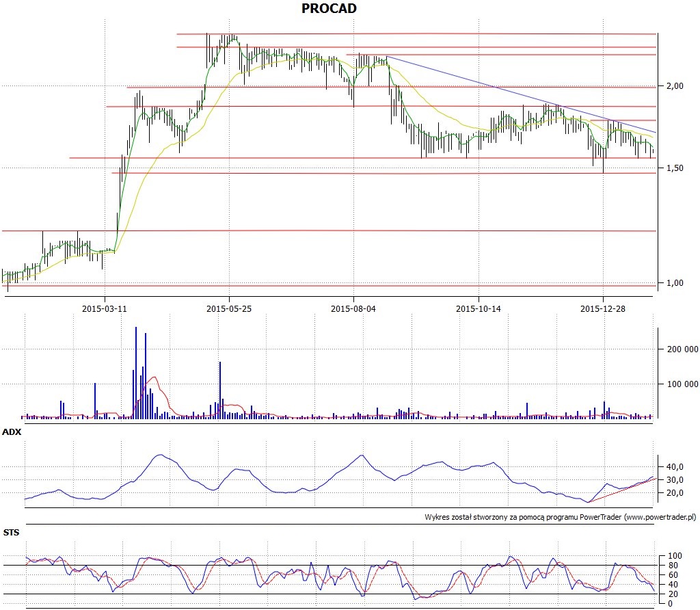Viewport: 700px width, 610px height.
Task: Select the 2015-10-14 date label
Action: (478, 308)
